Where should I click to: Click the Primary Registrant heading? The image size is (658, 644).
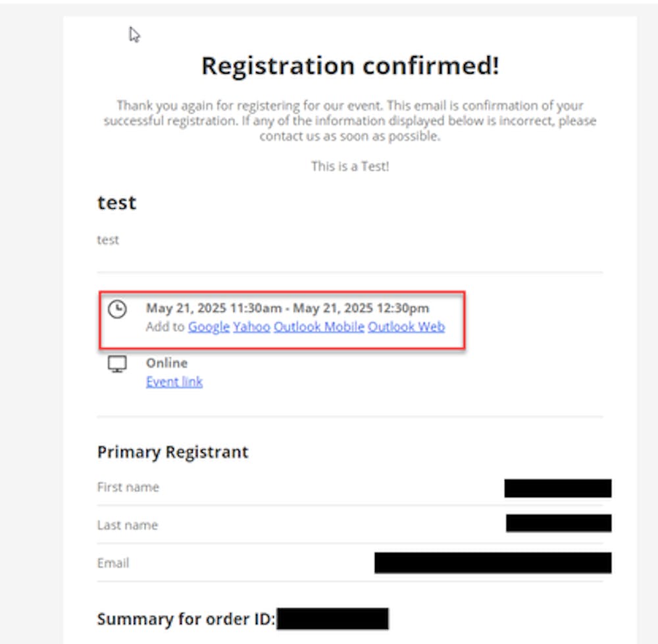[x=172, y=452]
